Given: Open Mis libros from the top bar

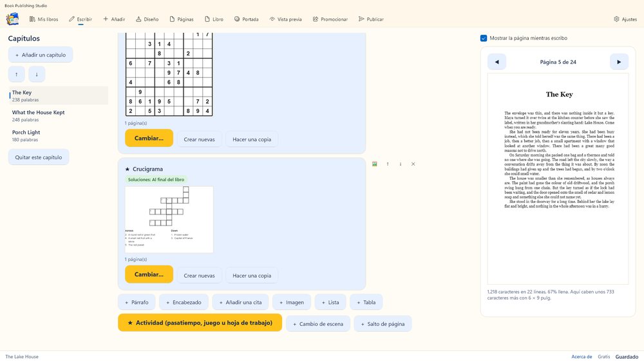Looking at the screenshot, I should tap(44, 19).
